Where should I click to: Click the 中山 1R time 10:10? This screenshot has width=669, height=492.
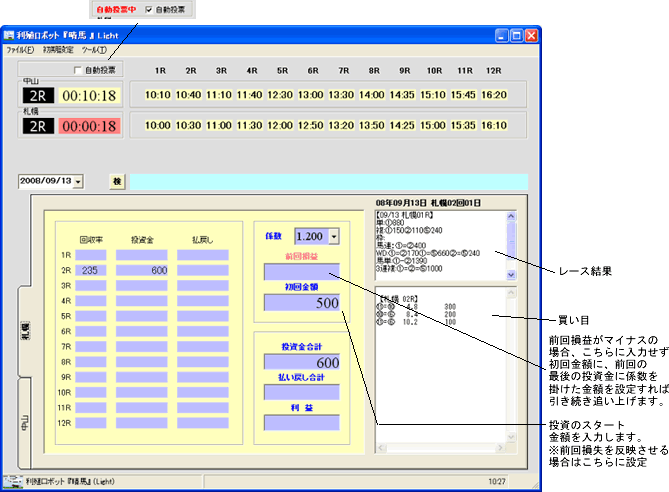tap(159, 95)
